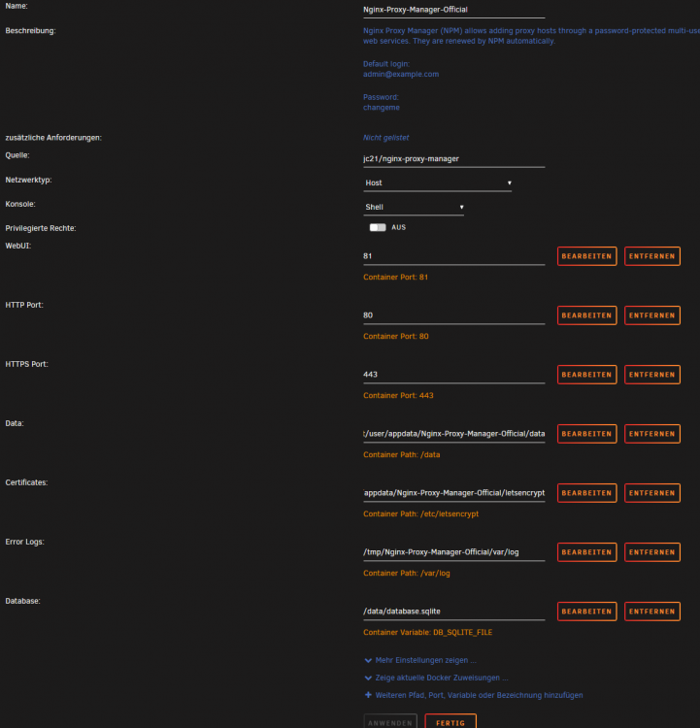
Task: Click 'Nicht gelistet' text
Action: [x=386, y=138]
